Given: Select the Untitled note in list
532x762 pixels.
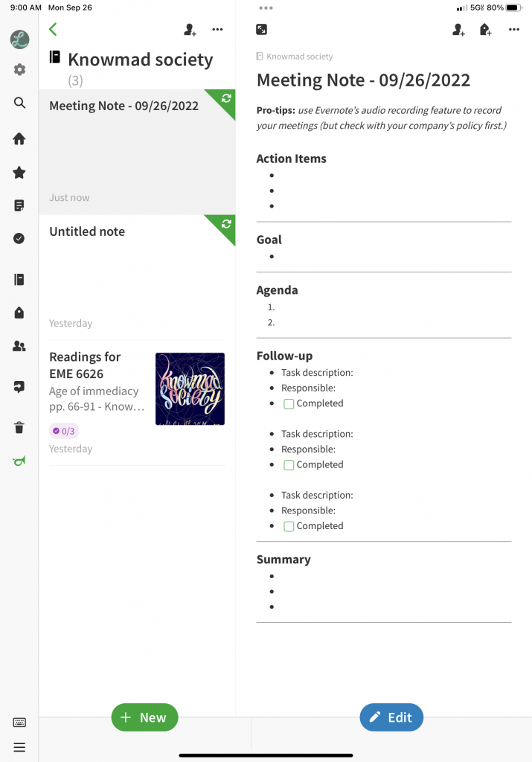Looking at the screenshot, I should point(137,277).
